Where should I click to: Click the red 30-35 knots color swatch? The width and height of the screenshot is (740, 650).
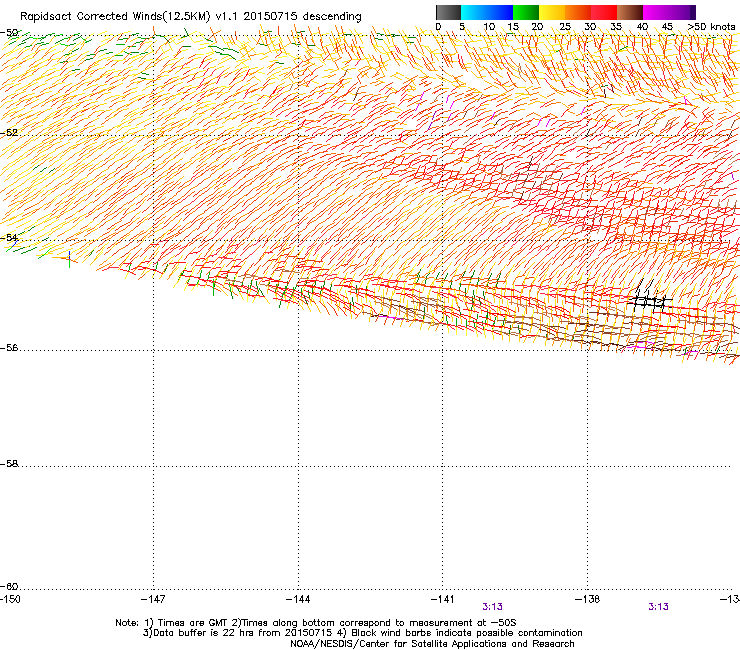(604, 12)
